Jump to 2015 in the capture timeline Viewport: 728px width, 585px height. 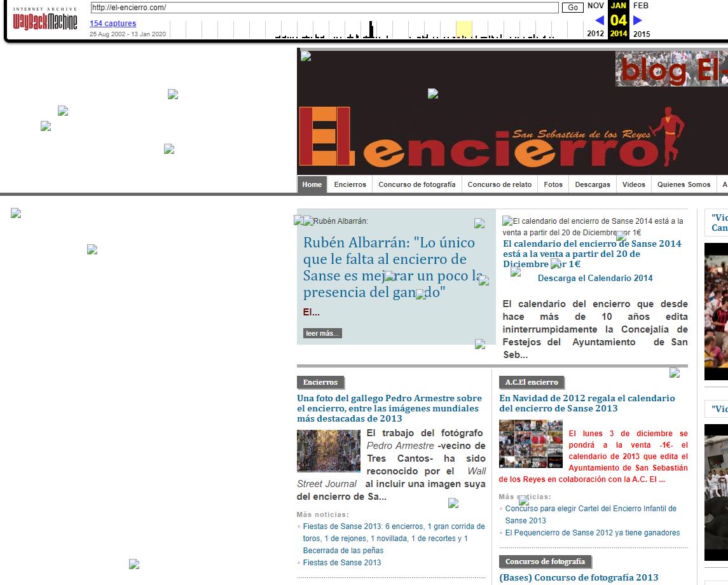point(642,34)
